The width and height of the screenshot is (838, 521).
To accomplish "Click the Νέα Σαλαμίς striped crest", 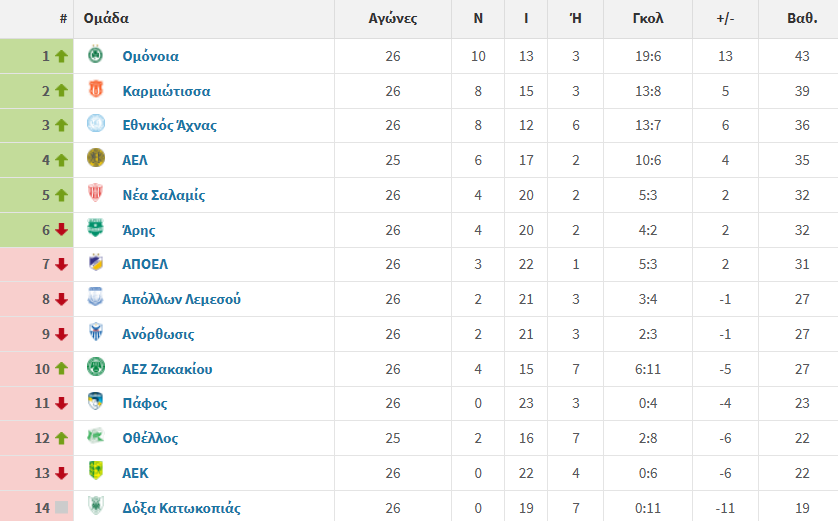I will click(96, 193).
